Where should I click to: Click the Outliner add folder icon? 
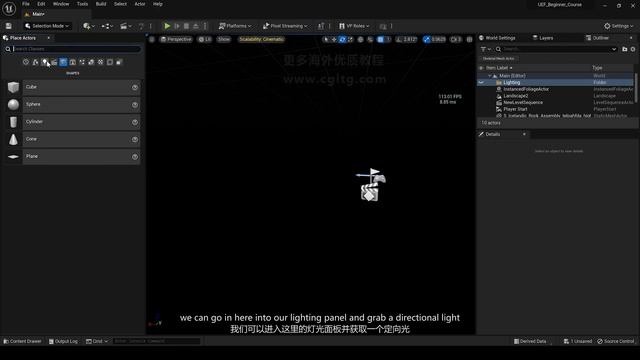(624, 49)
